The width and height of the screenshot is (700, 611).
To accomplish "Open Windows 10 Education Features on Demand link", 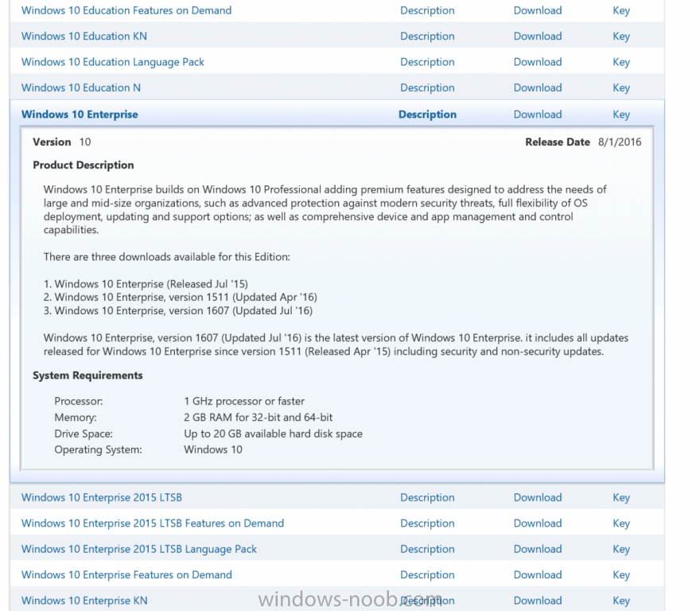I will point(126,10).
